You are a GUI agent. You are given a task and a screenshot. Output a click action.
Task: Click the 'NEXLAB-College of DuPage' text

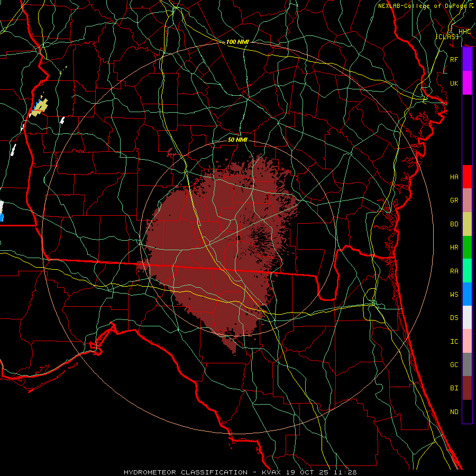tap(422, 6)
